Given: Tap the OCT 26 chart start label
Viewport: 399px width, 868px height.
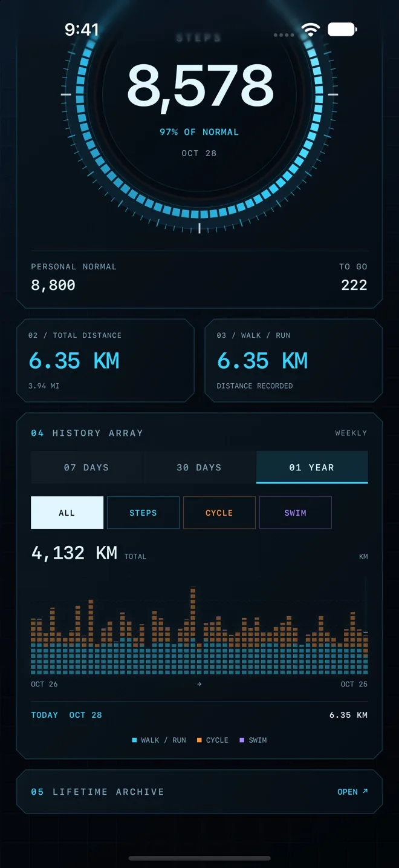Looking at the screenshot, I should click(44, 684).
